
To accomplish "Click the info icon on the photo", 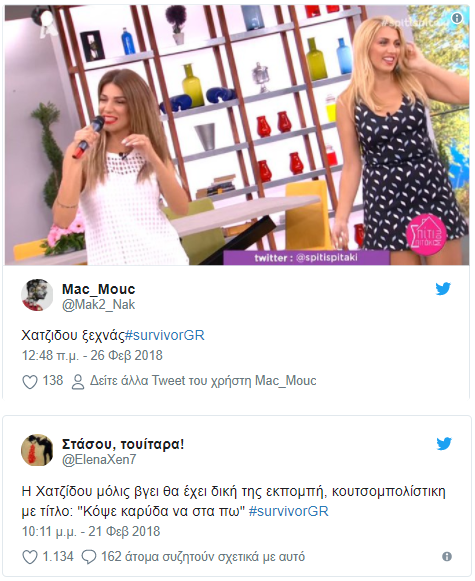I will [x=457, y=18].
